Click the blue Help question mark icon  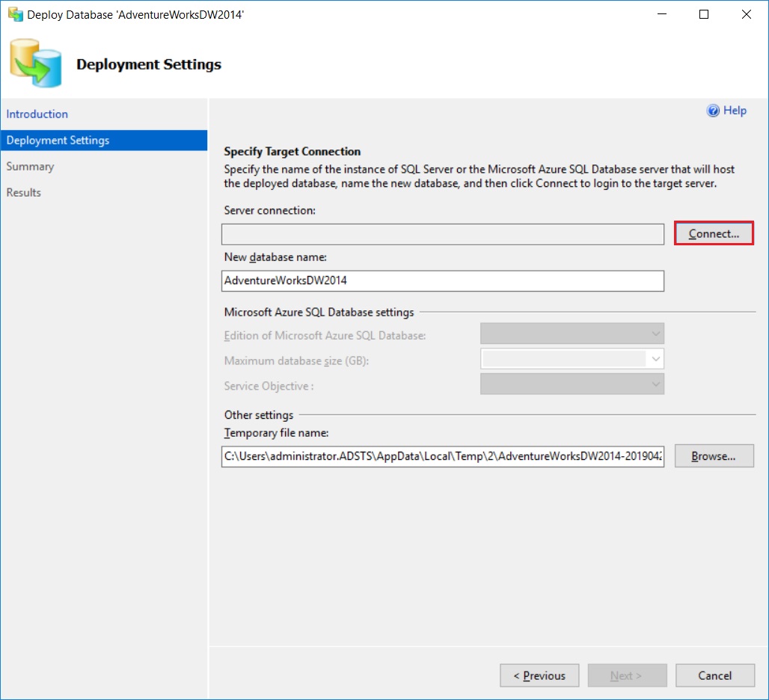click(x=713, y=110)
